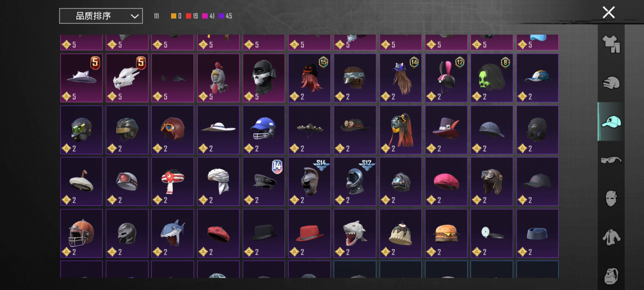The image size is (644, 290).
Task: Filter by orange quality swatch
Action: pos(176,16)
